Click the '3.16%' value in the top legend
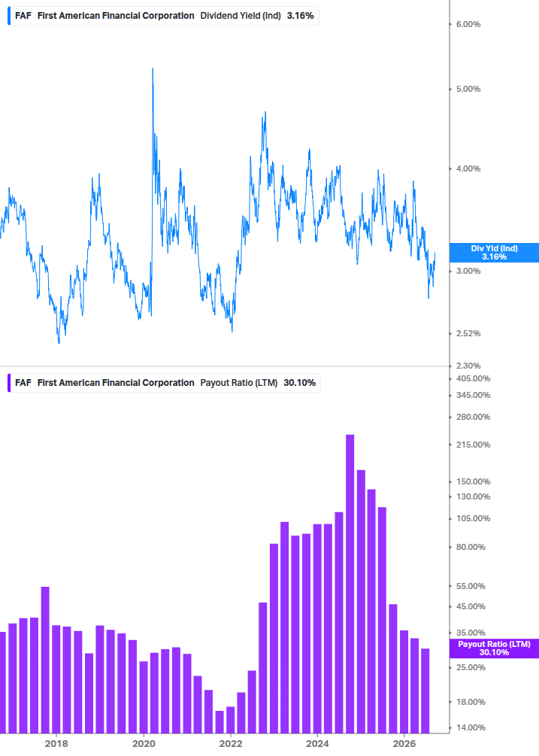Screen dimensions: 539x756 pos(300,16)
